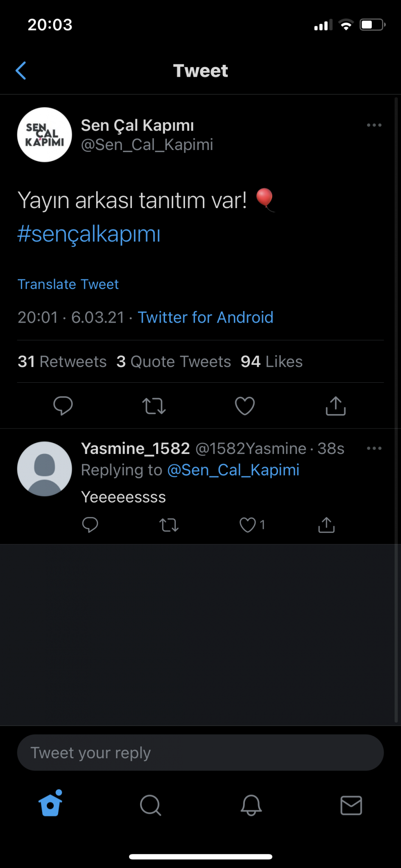Viewport: 401px width, 868px height.
Task: Open the Notifications bell tab
Action: (251, 805)
